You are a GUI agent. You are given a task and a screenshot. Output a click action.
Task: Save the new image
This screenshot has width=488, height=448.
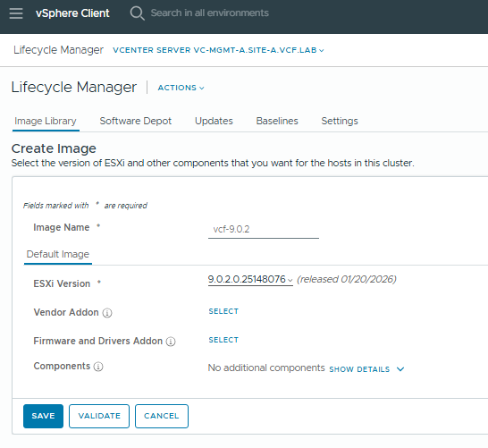pyautogui.click(x=43, y=416)
